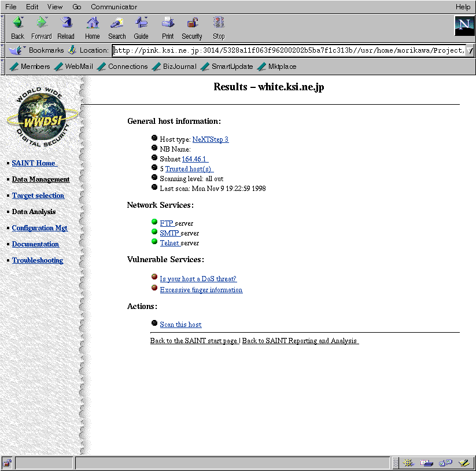Click the Netscape N logo

464,25
